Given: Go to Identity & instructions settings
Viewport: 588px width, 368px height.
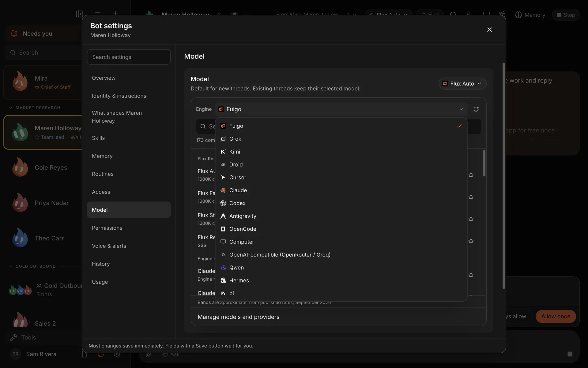Looking at the screenshot, I should (129, 96).
